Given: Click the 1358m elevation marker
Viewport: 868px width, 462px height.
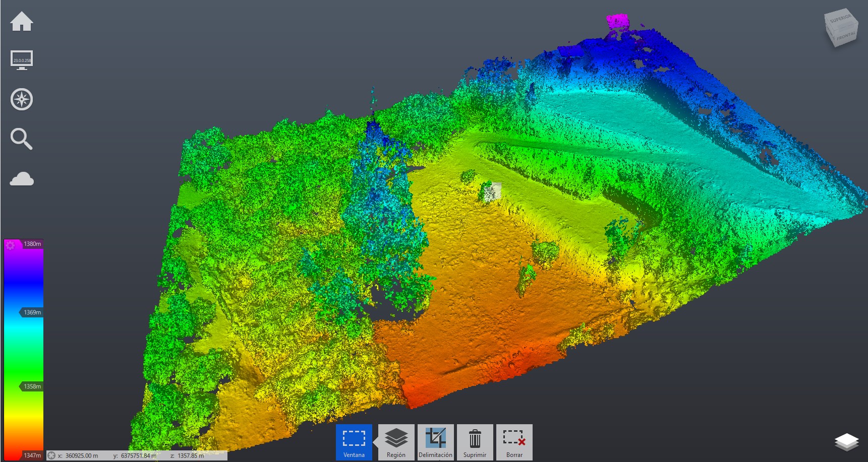Looking at the screenshot, I should tap(32, 386).
